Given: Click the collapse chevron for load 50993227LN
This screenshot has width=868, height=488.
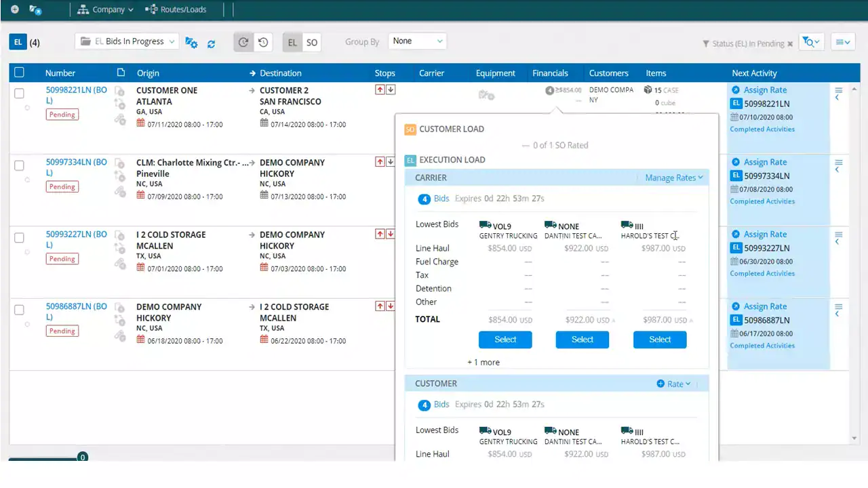Looking at the screenshot, I should tap(837, 242).
